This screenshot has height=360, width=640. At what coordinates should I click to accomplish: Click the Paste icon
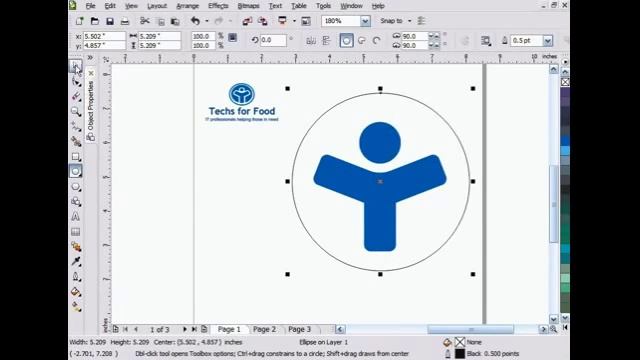click(x=175, y=21)
